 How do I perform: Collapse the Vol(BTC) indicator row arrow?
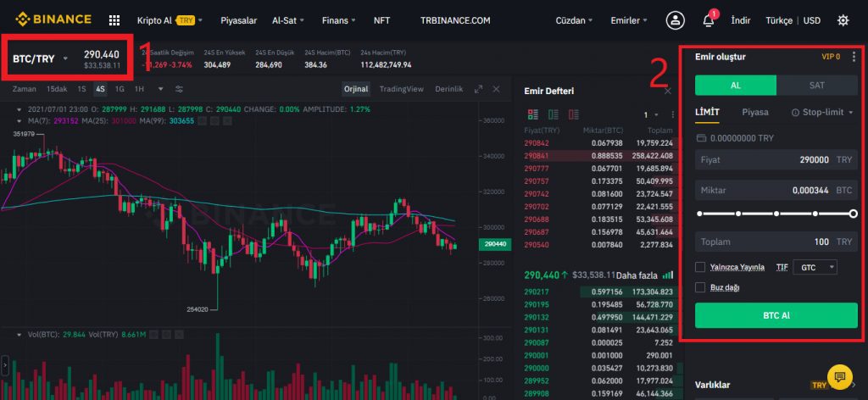(x=20, y=335)
